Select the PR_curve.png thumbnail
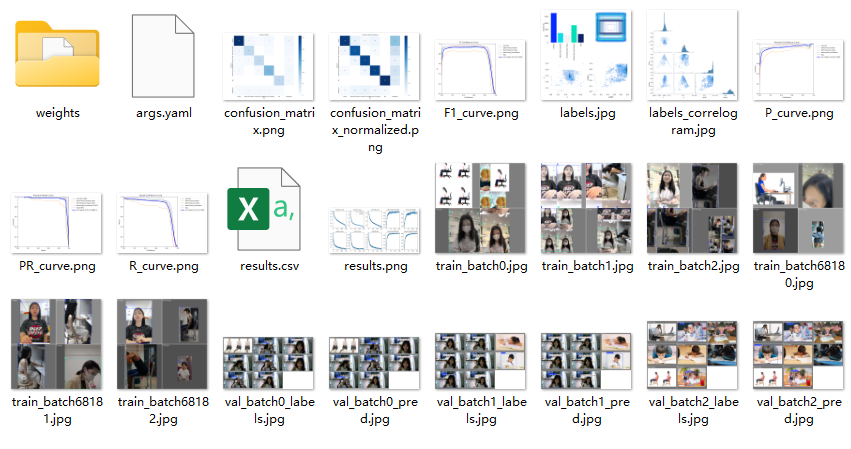The width and height of the screenshot is (851, 449). (56, 223)
